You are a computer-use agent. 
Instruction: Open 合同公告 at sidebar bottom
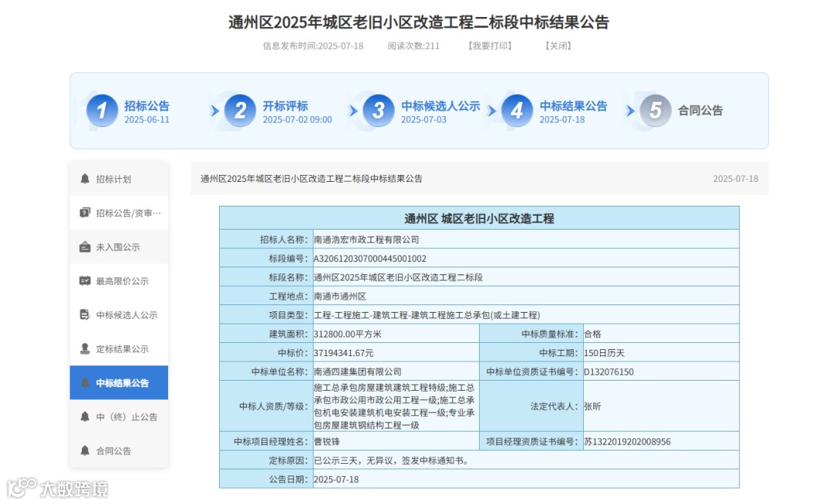click(x=119, y=450)
